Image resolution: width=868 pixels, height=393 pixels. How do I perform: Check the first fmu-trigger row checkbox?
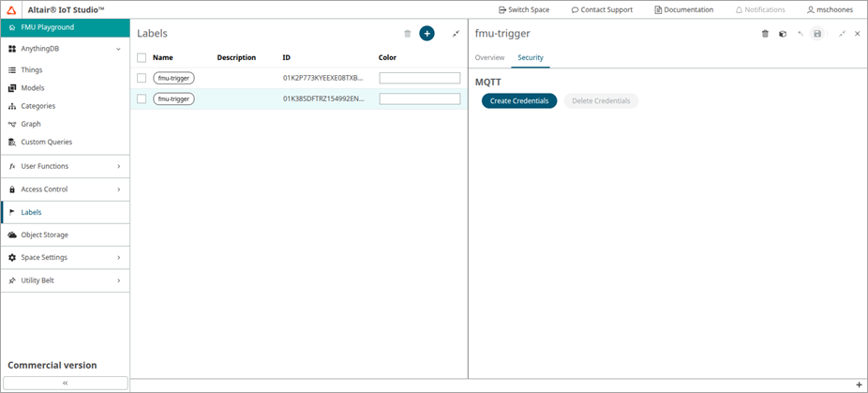tap(142, 78)
